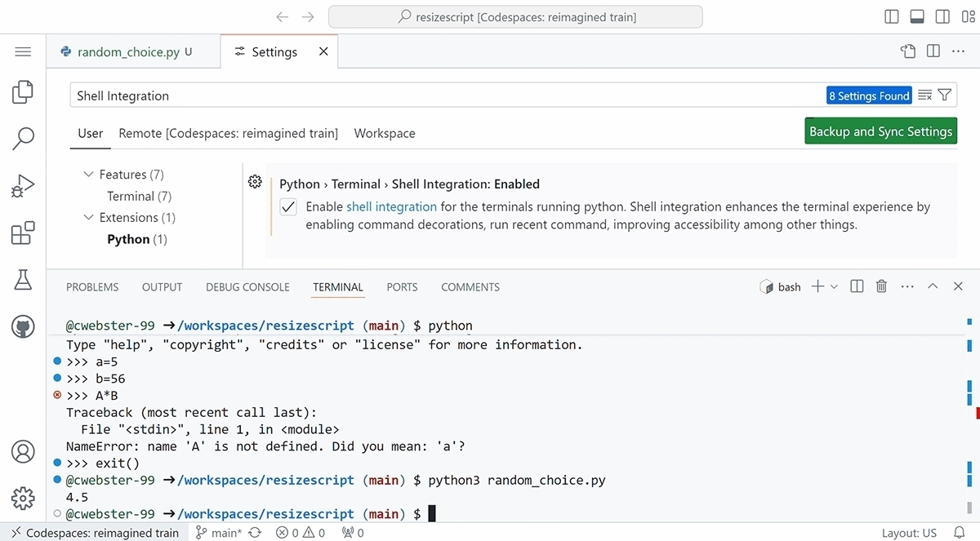Open the Testing beaker view
Image resolution: width=980 pixels, height=541 pixels.
coord(23,280)
